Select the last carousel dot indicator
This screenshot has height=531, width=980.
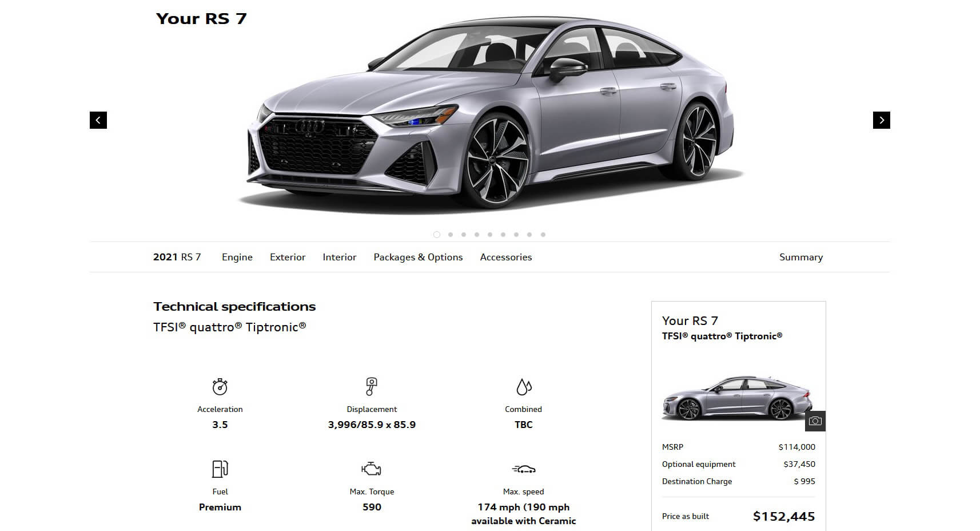tap(543, 235)
